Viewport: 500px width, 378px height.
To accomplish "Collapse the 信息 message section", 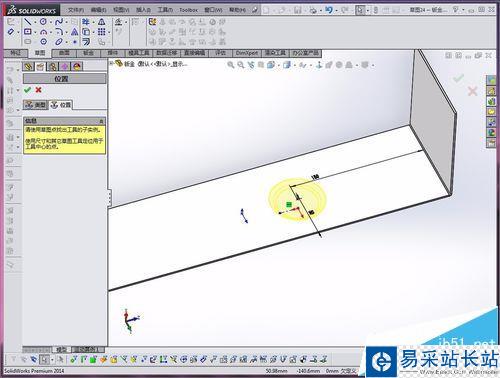I will pyautogui.click(x=101, y=121).
